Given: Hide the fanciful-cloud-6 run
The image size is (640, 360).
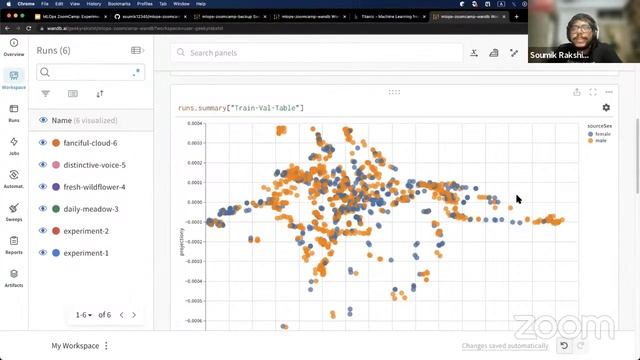Looking at the screenshot, I should 43,142.
